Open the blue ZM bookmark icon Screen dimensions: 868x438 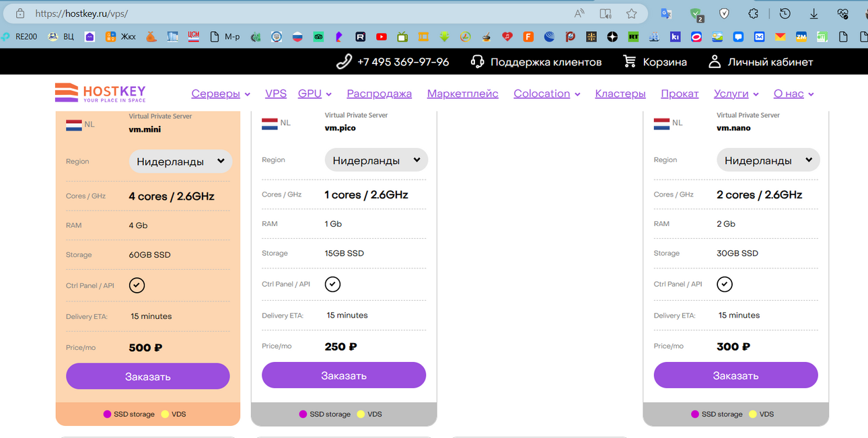click(x=801, y=37)
